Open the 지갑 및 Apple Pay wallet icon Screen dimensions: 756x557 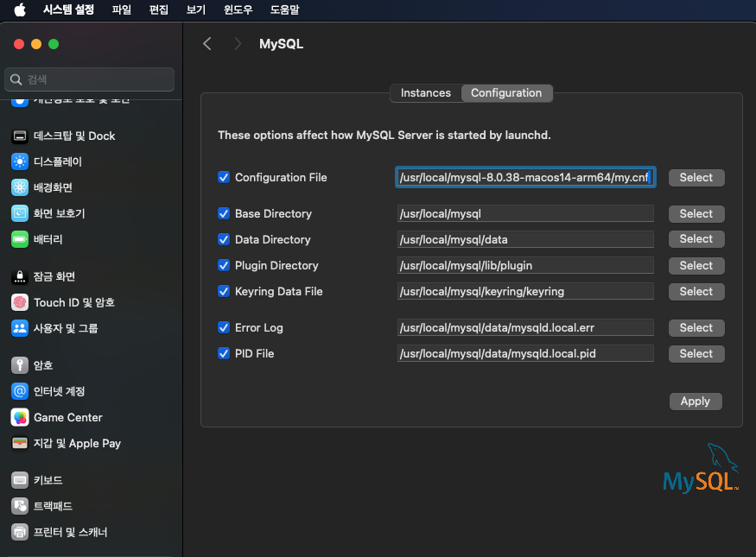(x=20, y=443)
